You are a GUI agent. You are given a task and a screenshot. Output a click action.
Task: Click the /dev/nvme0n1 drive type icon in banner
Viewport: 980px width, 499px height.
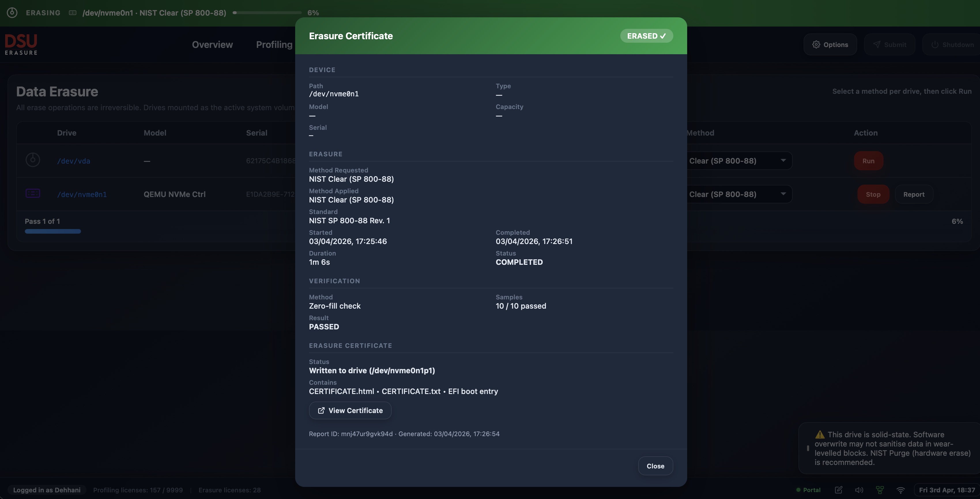point(72,13)
